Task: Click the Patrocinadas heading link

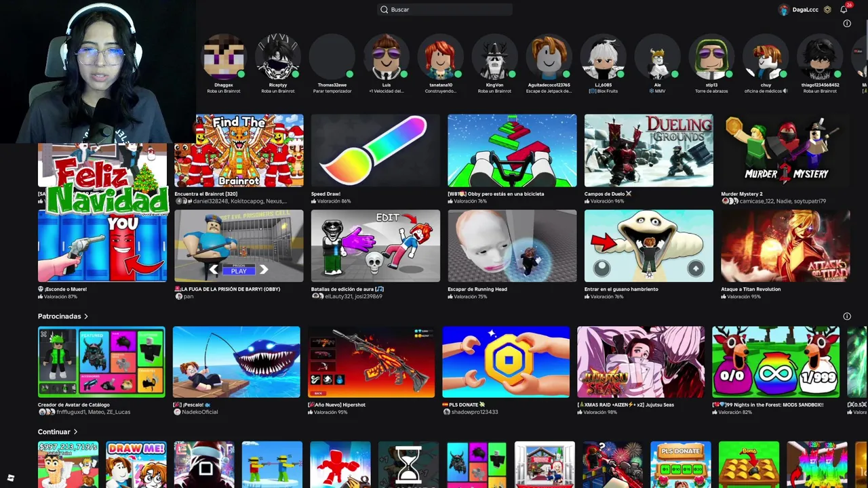Action: [x=59, y=317]
